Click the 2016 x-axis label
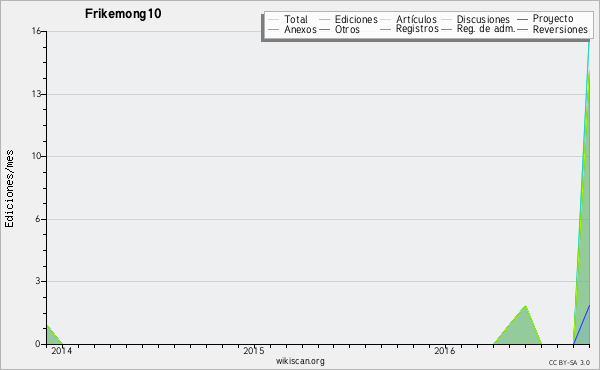 tap(445, 351)
